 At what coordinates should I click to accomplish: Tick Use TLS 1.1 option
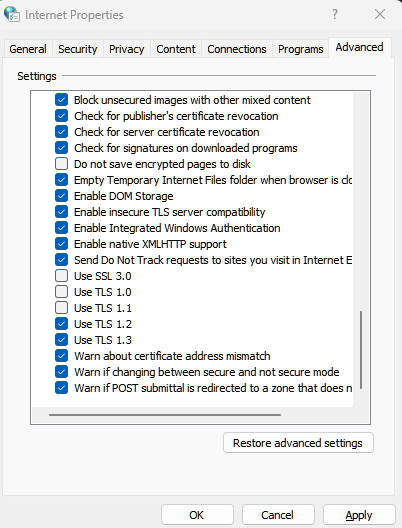61,308
